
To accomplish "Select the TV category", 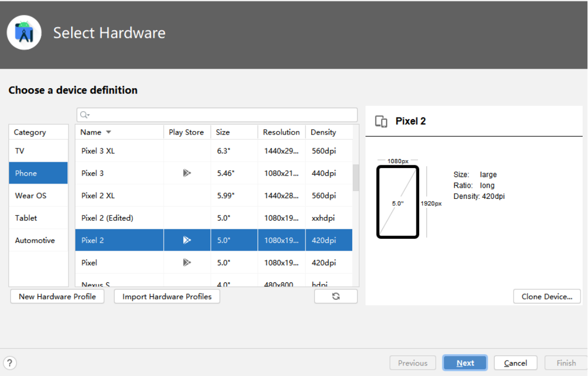I will (x=38, y=151).
